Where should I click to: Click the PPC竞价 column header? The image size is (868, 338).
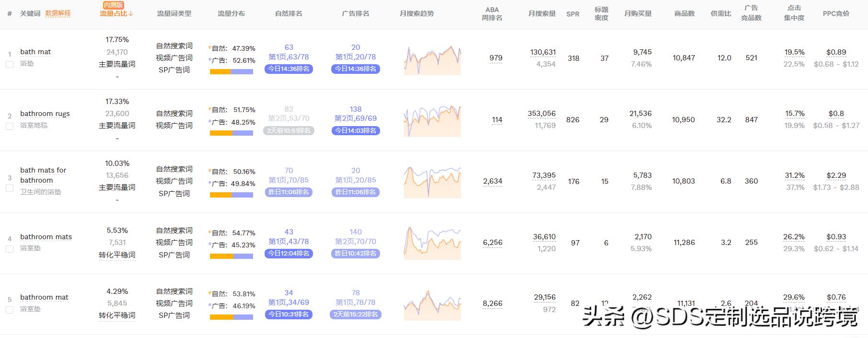tap(836, 13)
